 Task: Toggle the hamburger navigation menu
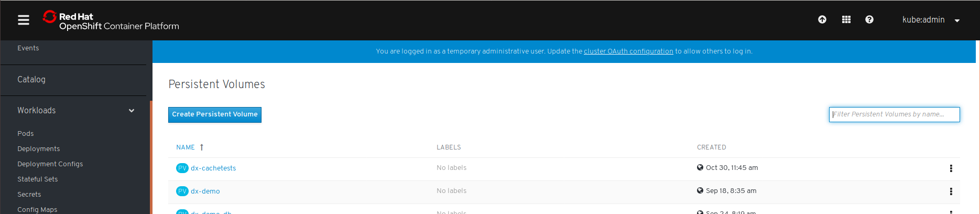24,20
